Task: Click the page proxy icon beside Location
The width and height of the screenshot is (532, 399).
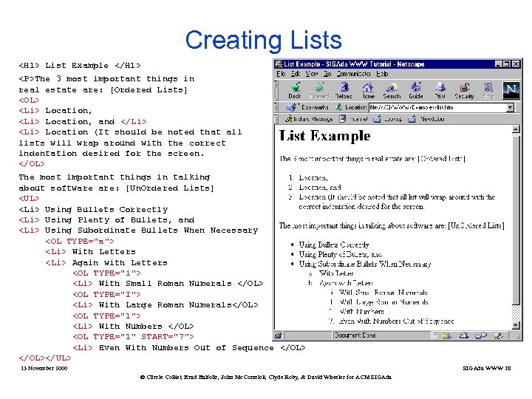Action: (338, 108)
